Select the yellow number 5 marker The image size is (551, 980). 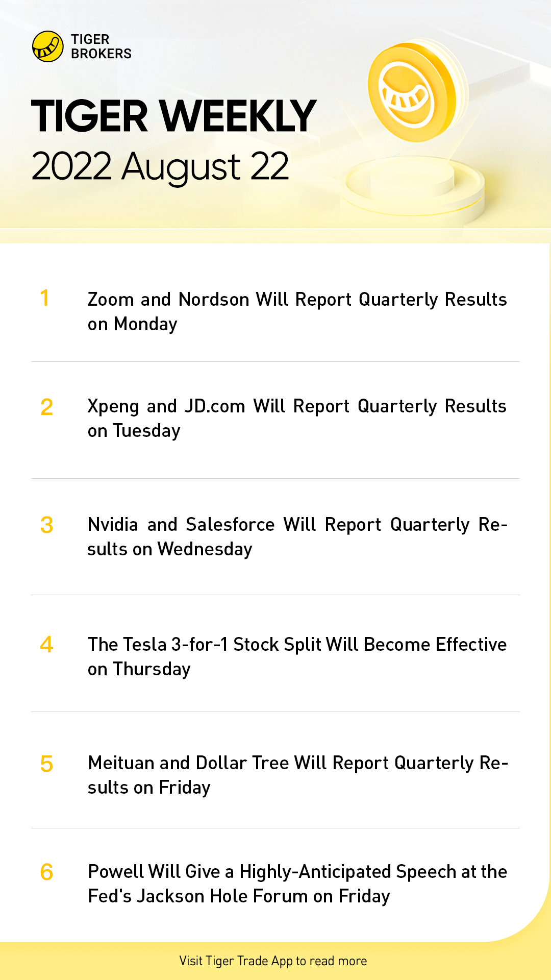[x=46, y=764]
